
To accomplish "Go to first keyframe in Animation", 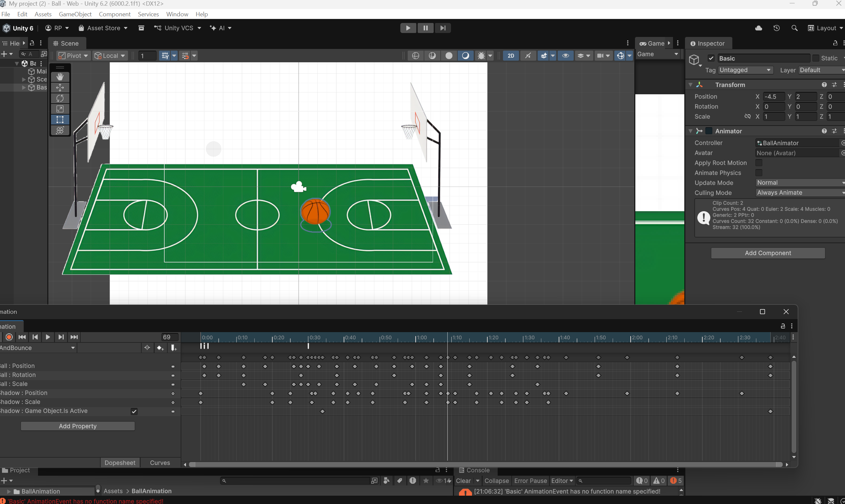I will coord(22,337).
